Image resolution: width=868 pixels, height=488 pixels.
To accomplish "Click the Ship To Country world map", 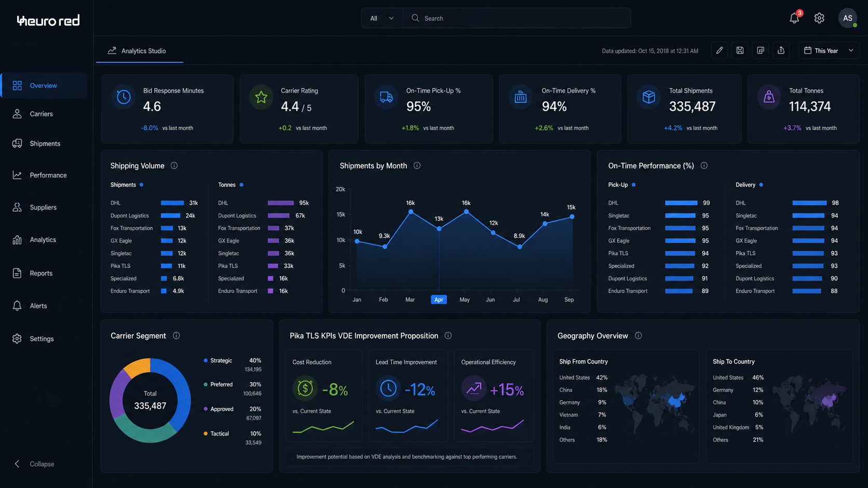I will click(x=810, y=403).
